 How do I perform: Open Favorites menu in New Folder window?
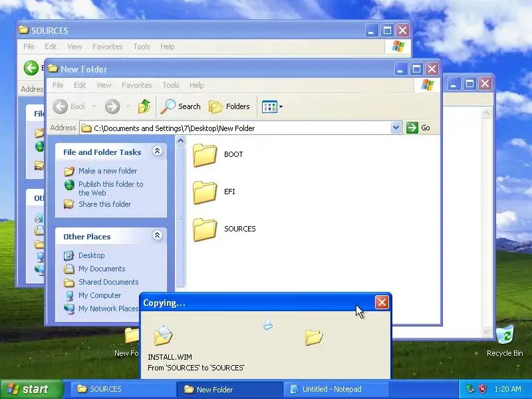point(137,85)
